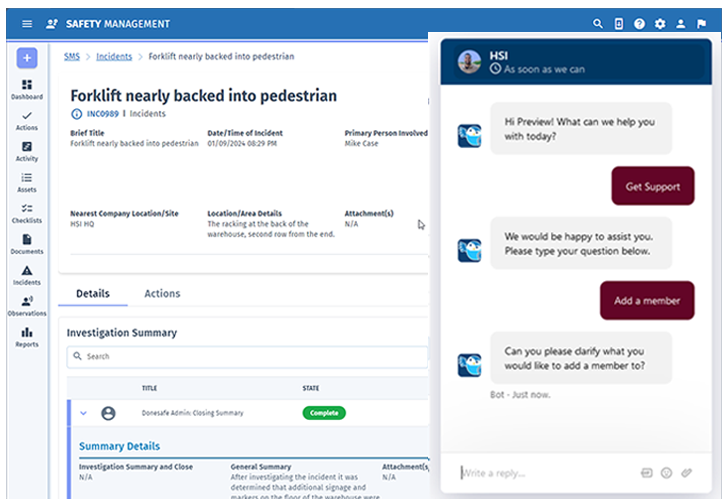Open the emoji picker in chat

(666, 472)
